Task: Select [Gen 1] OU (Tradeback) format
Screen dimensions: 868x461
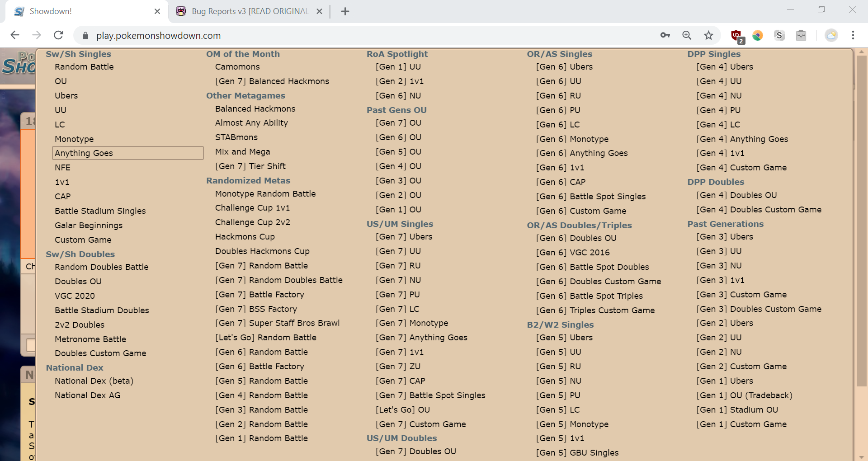Action: 744,395
